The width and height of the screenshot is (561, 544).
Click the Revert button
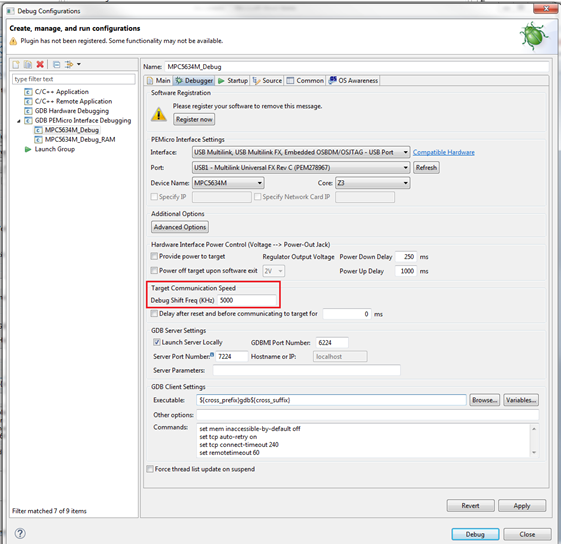click(x=470, y=506)
